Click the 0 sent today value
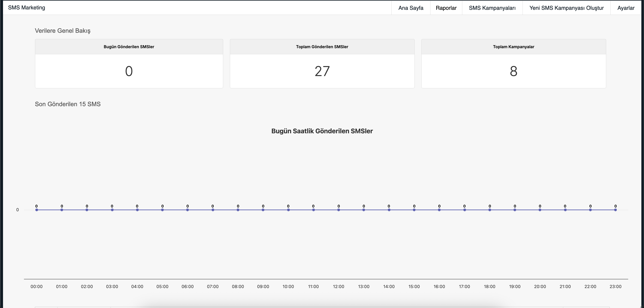This screenshot has width=644, height=308. [x=129, y=71]
